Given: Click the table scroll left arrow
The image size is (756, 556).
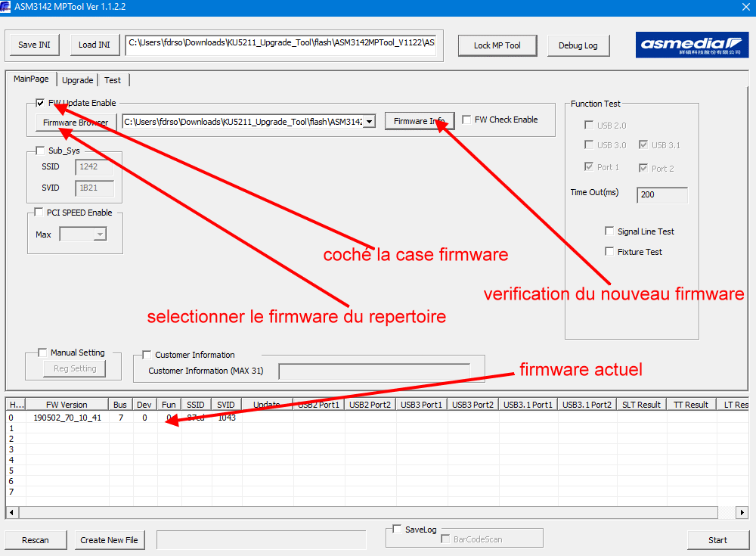Looking at the screenshot, I should [x=11, y=512].
